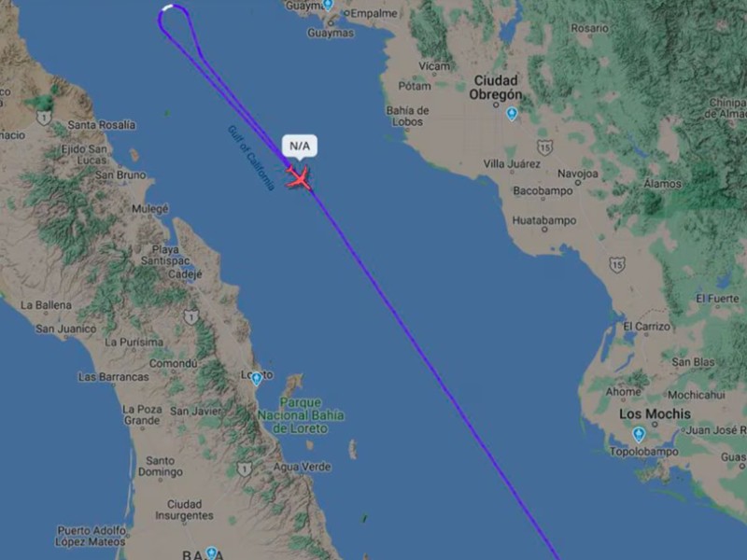Screen dimensions: 747x560
Task: Click the Topolobampo label
Action: click(x=643, y=452)
